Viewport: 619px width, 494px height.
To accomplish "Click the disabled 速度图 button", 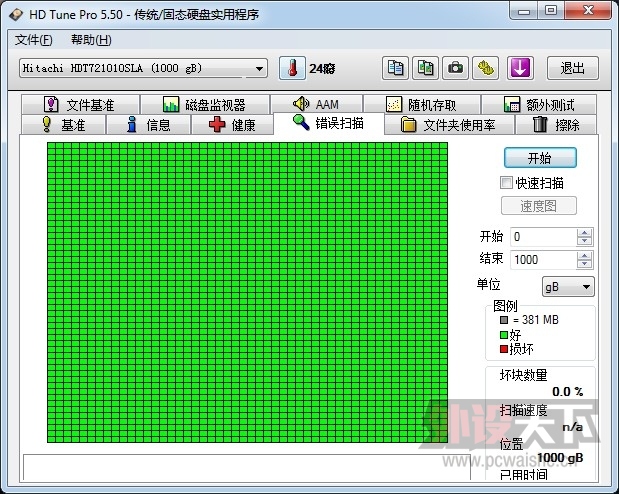I will pyautogui.click(x=538, y=206).
